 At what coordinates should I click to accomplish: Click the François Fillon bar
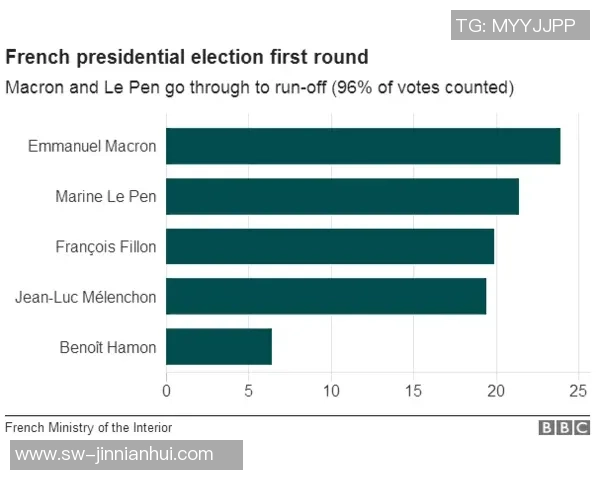tap(330, 246)
